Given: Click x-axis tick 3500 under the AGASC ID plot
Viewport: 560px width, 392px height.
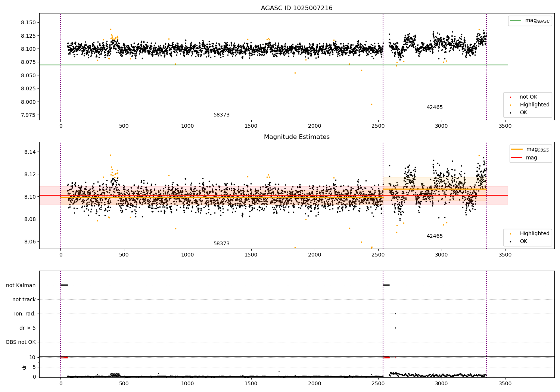Looking at the screenshot, I should (505, 126).
